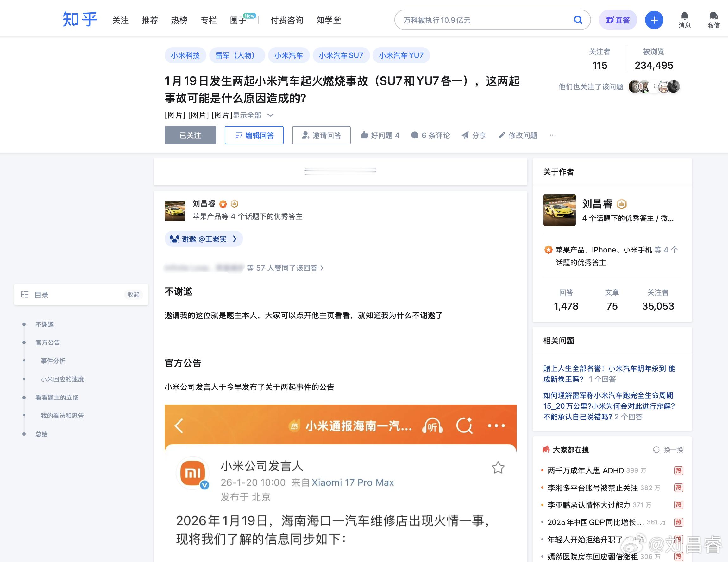Expand the 57 人赞同 voters list
Screen dimensions: 728x562
[x=285, y=268]
